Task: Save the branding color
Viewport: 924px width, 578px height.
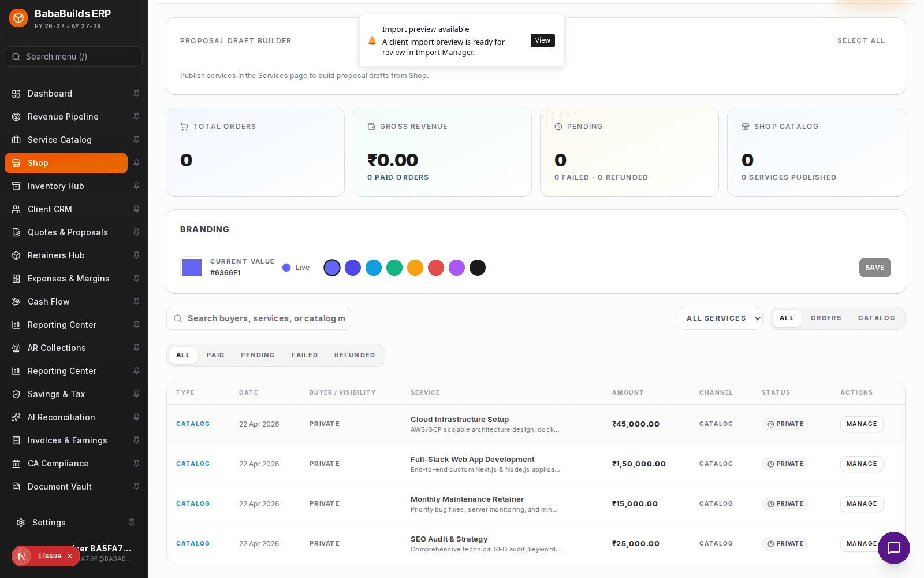Action: 875,268
